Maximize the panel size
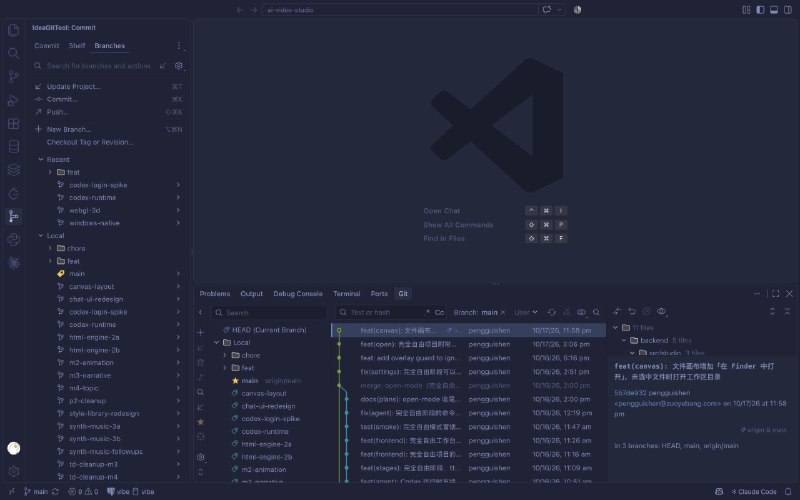Viewport: 800px width, 500px height. [x=776, y=293]
